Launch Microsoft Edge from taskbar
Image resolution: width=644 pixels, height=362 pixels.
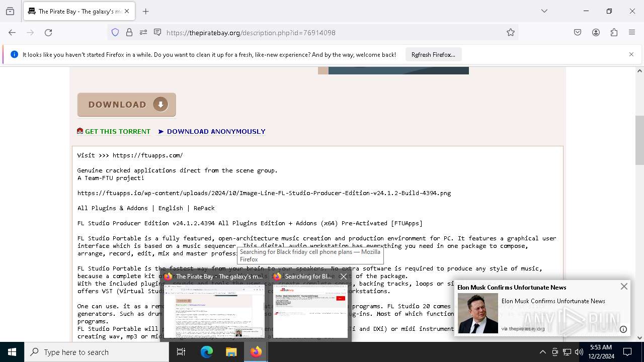coord(207,352)
